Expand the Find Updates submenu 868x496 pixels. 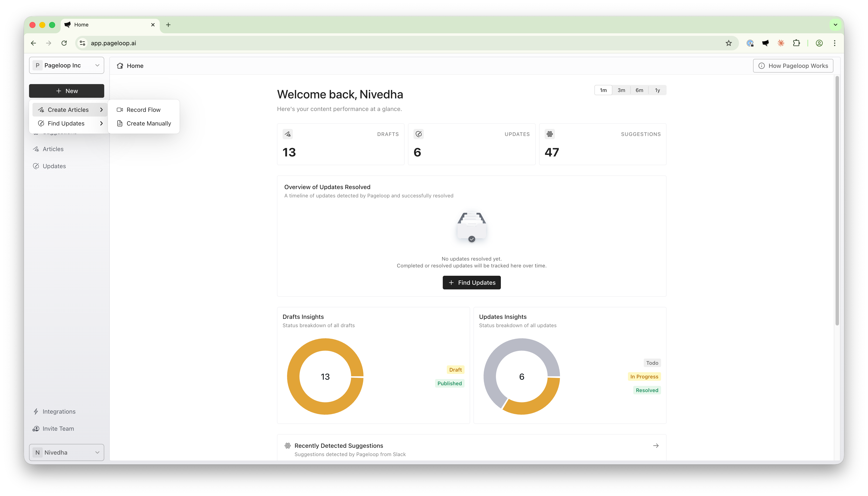coord(70,123)
